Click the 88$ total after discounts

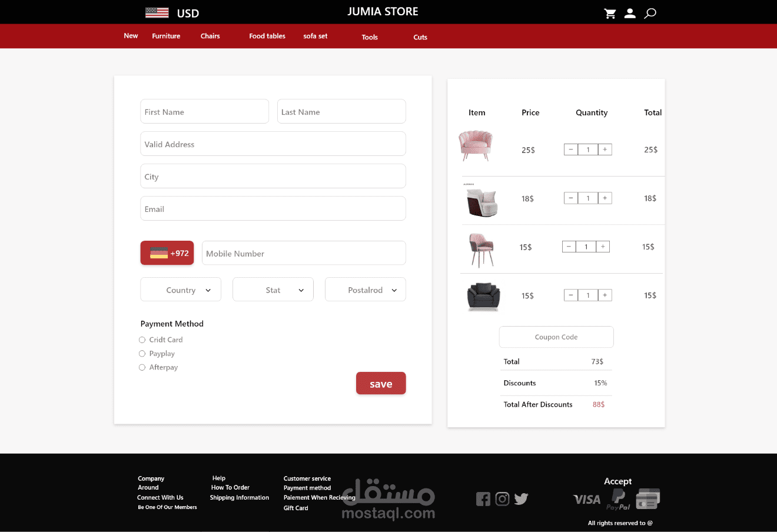click(x=599, y=404)
